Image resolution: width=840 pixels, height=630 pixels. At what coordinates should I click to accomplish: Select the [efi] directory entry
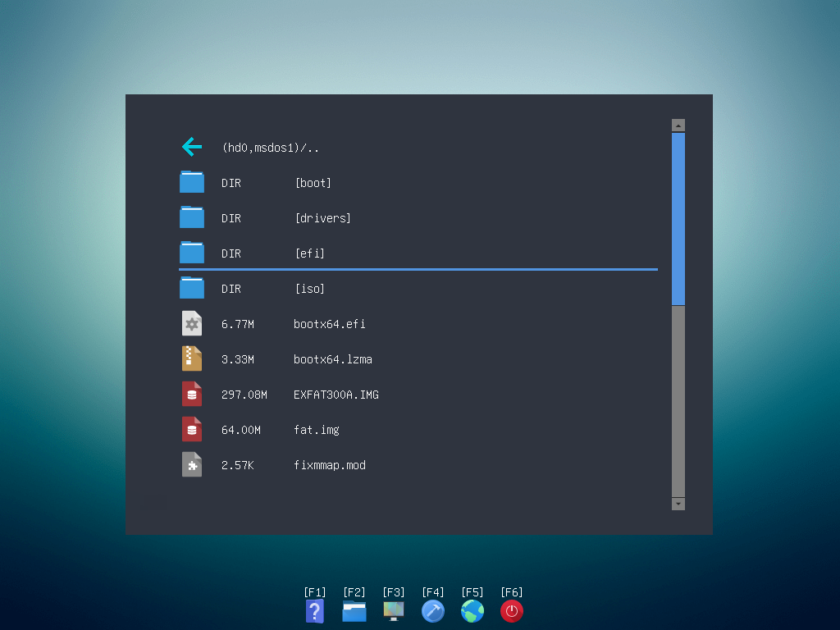pyautogui.click(x=310, y=254)
